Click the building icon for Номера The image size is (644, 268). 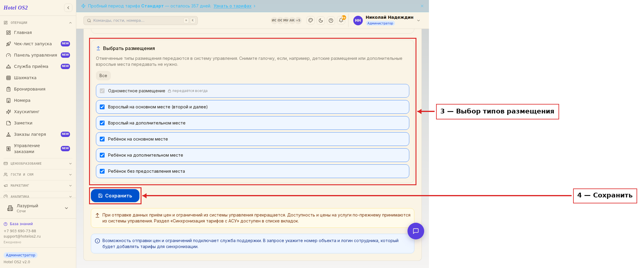(9, 100)
